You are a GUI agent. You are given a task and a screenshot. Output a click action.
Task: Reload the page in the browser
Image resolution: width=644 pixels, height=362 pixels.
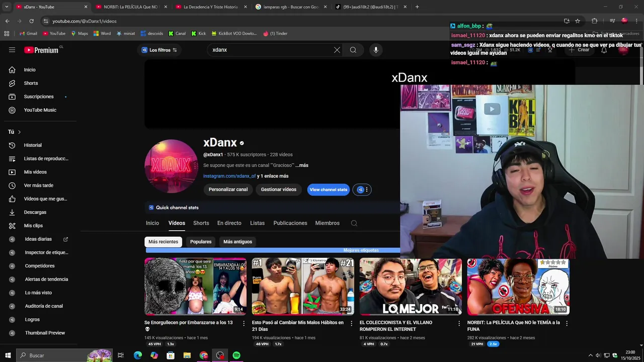31,21
